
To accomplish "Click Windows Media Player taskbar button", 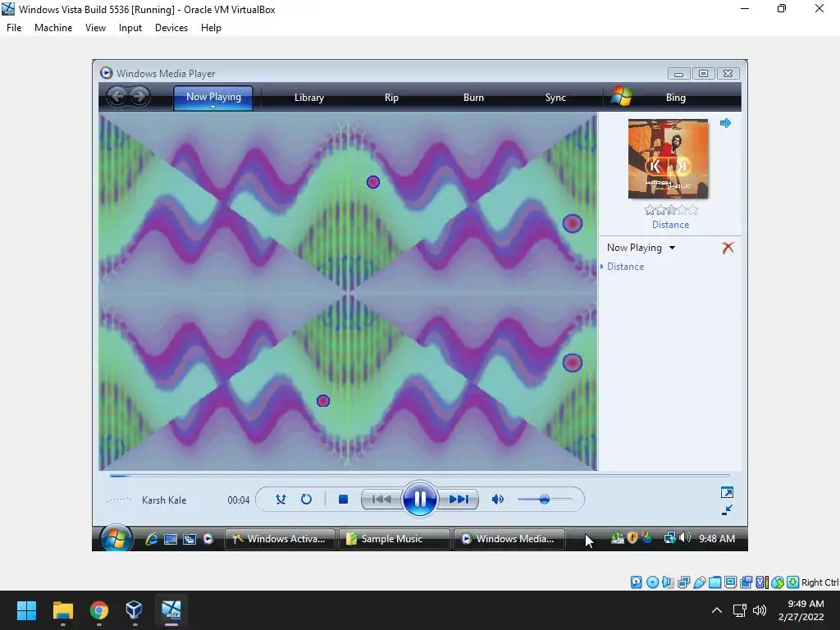I will (x=509, y=539).
